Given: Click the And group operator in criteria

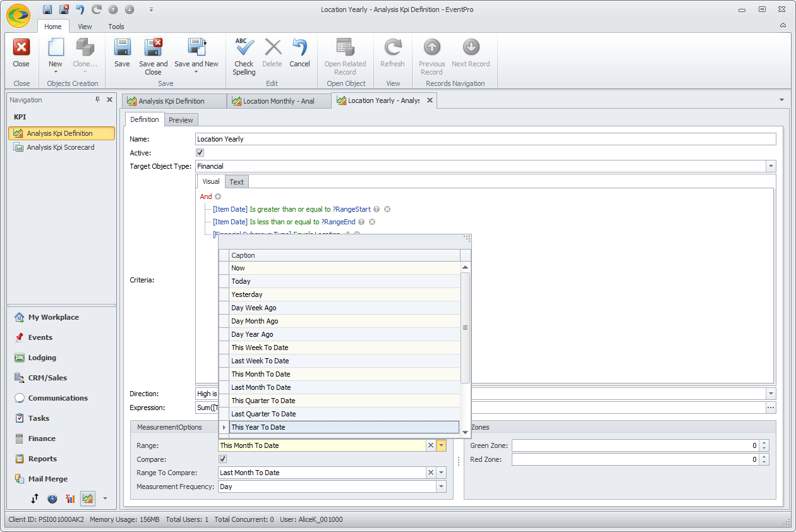Looking at the screenshot, I should [x=206, y=196].
